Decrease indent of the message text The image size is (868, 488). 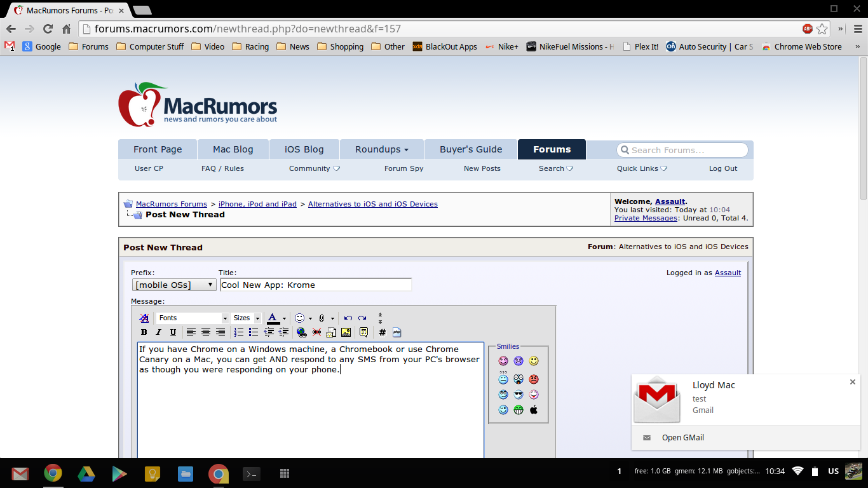269,332
